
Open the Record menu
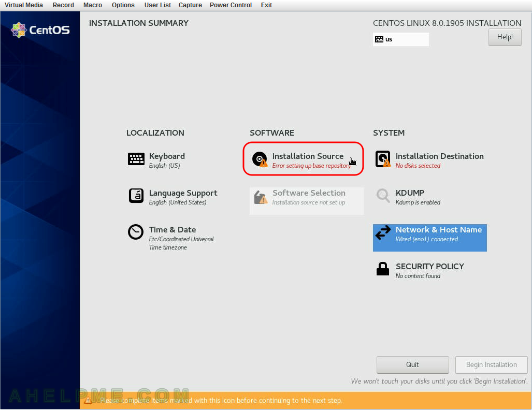pos(63,5)
